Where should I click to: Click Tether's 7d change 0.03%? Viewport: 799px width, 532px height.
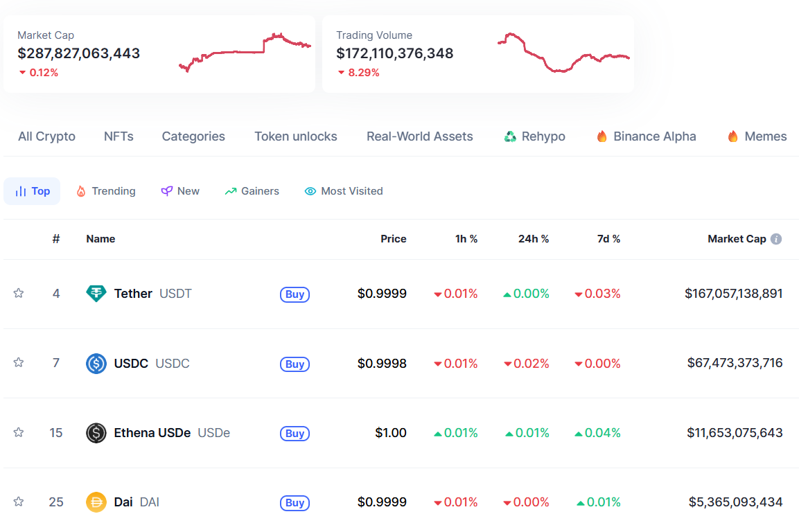tap(598, 294)
